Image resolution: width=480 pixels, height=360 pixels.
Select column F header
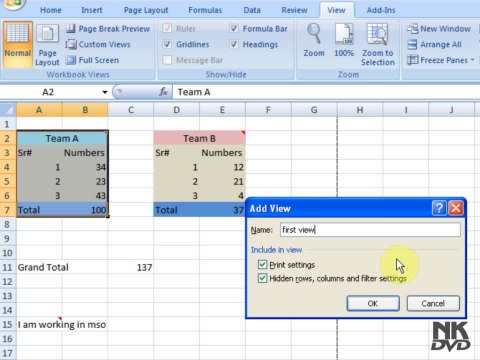(268, 110)
